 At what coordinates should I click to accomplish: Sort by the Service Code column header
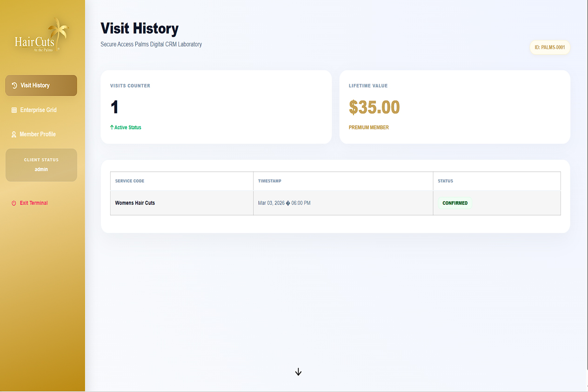coord(130,181)
